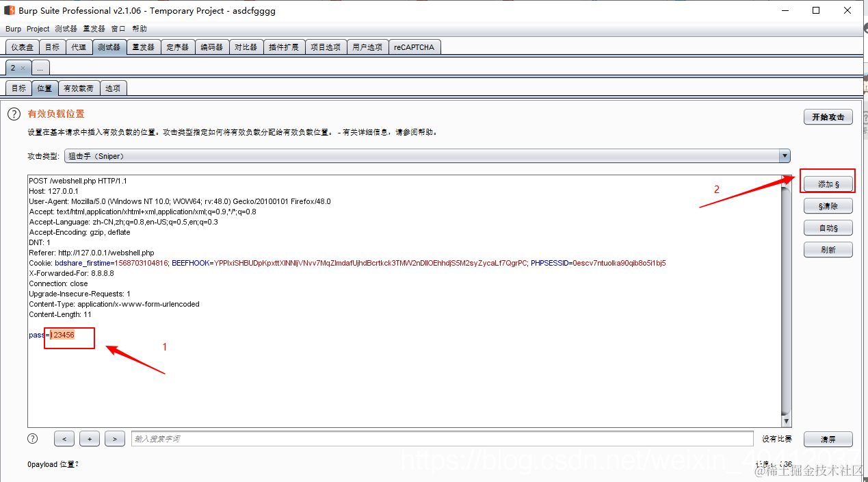
Task: Open the 重发器 menu in the menu bar
Action: (94, 29)
